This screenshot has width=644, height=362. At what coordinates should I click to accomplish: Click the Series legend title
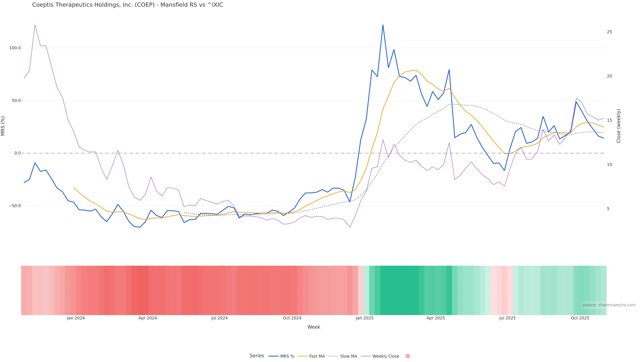point(257,356)
